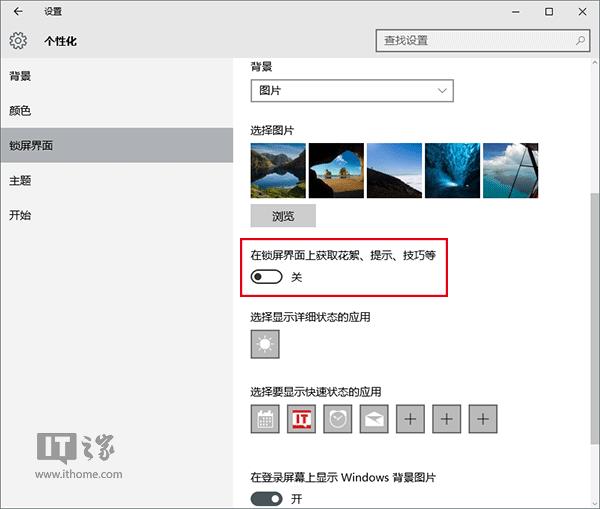Click the back arrow in the title bar
600x509 pixels.
tap(18, 12)
